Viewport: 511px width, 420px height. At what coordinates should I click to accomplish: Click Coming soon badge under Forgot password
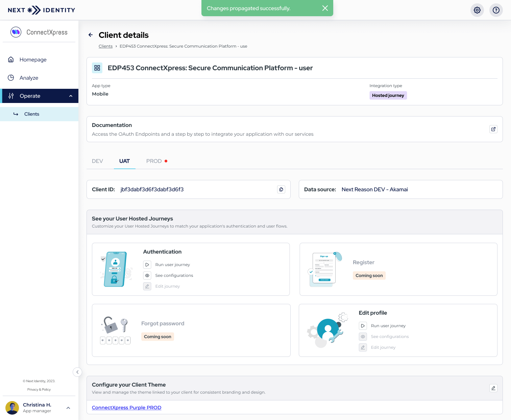[x=157, y=337]
